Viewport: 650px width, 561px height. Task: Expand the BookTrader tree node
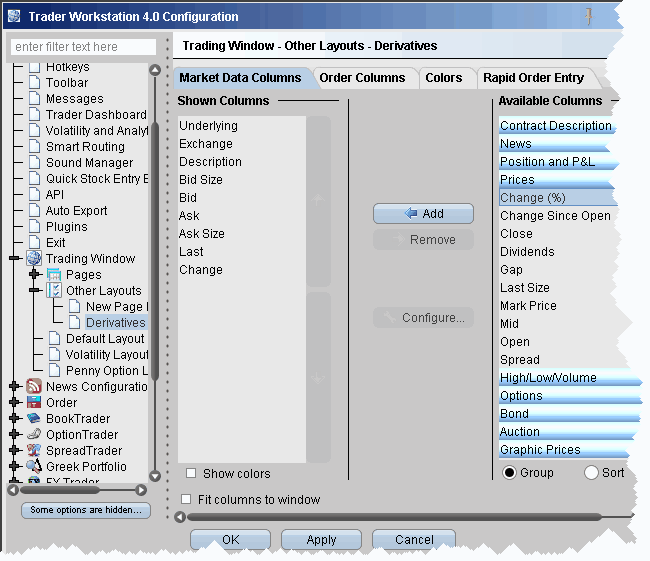pos(15,418)
